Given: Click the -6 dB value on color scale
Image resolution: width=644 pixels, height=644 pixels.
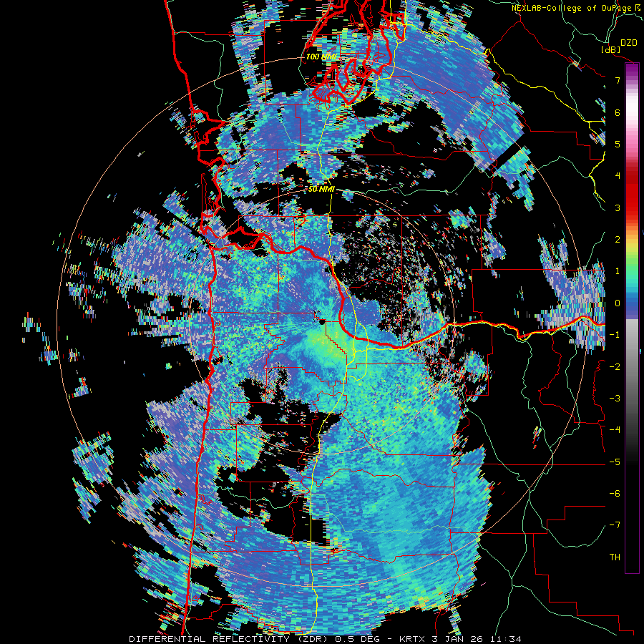Looking at the screenshot, I should [615, 493].
